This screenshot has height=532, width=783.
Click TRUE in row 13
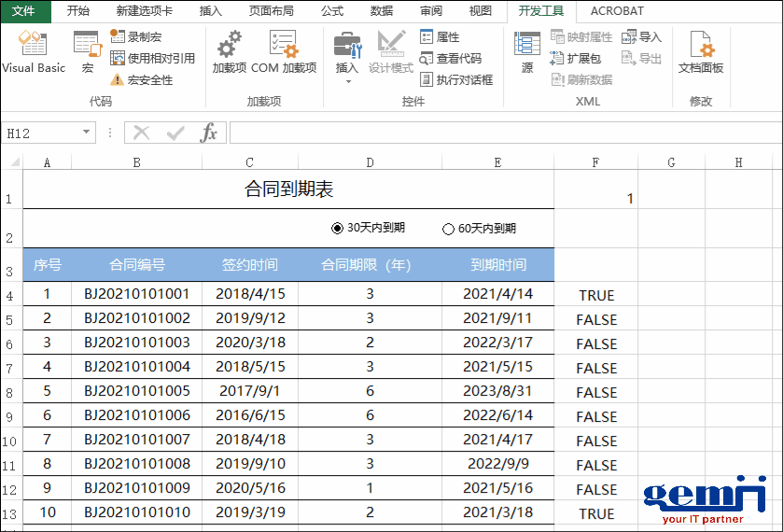[x=596, y=513]
